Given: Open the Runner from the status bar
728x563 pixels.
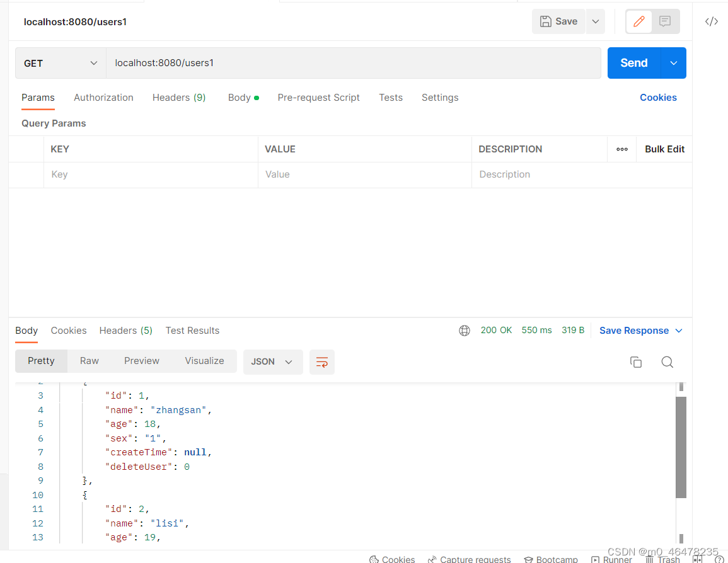Looking at the screenshot, I should [x=611, y=559].
